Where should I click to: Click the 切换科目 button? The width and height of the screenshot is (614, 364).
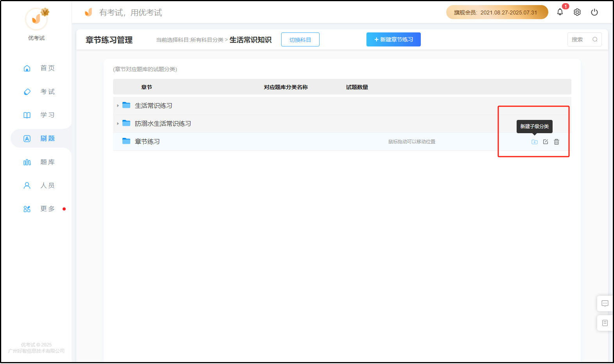pyautogui.click(x=300, y=39)
